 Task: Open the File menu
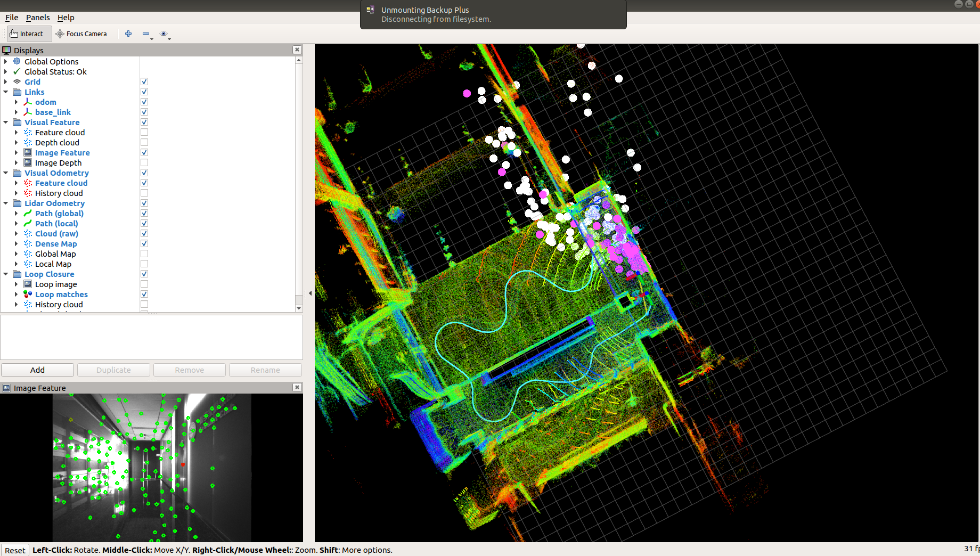click(x=12, y=17)
